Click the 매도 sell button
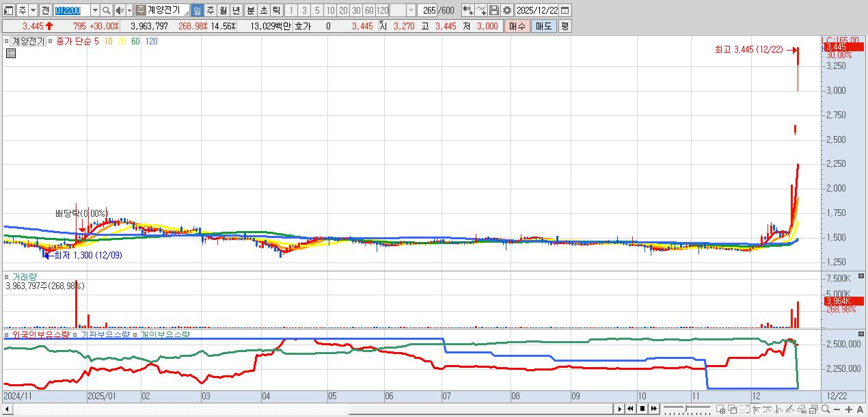This screenshot has height=417, width=868. (x=543, y=26)
